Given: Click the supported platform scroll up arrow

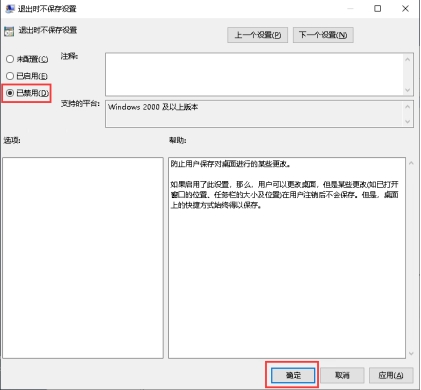Looking at the screenshot, I should pyautogui.click(x=407, y=107).
